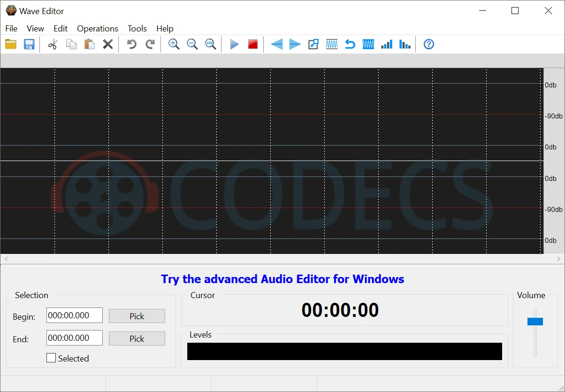Click the zoom 100% magnifier icon
Viewport: 565px width, 392px height.
click(x=211, y=44)
